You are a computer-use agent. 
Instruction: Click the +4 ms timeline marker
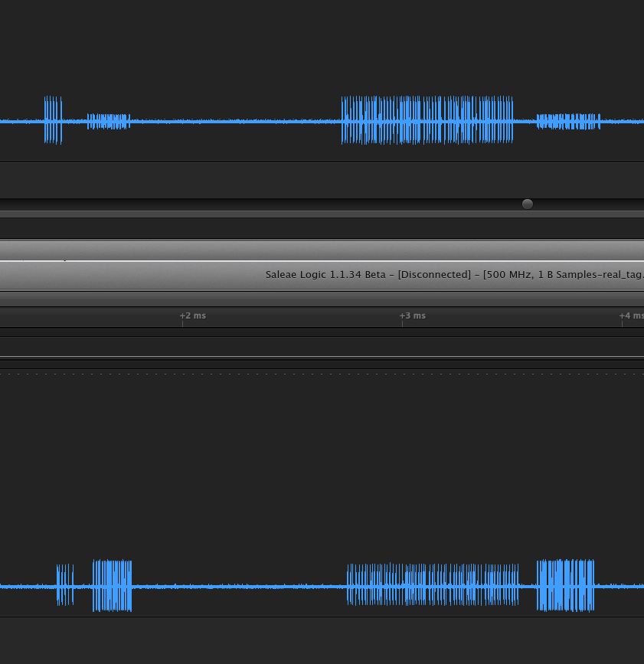631,316
